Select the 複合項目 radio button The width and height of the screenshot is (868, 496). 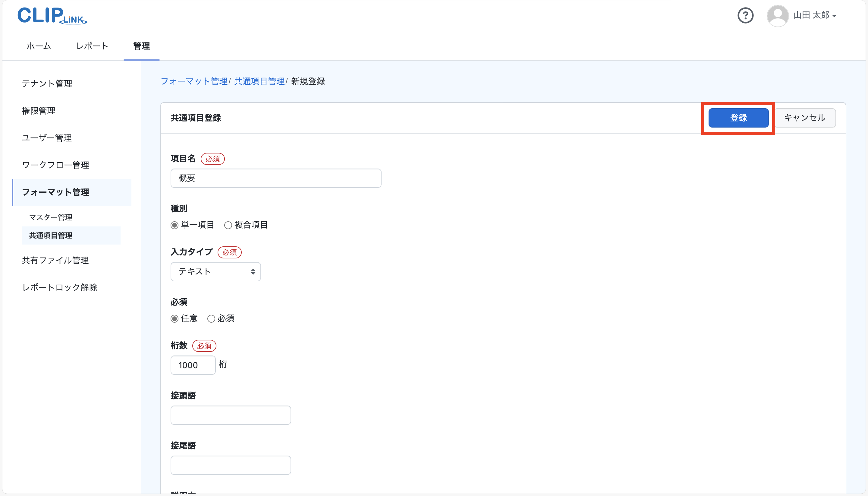point(228,225)
